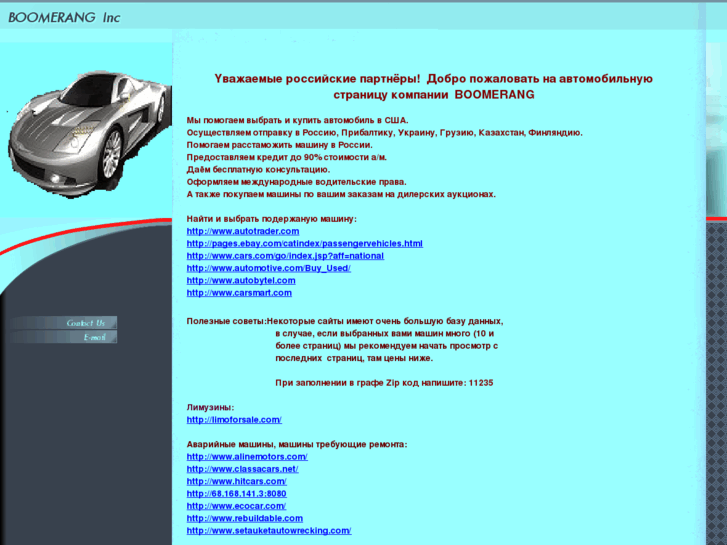Open the autobytel.com link
727x545 pixels.
(241, 281)
